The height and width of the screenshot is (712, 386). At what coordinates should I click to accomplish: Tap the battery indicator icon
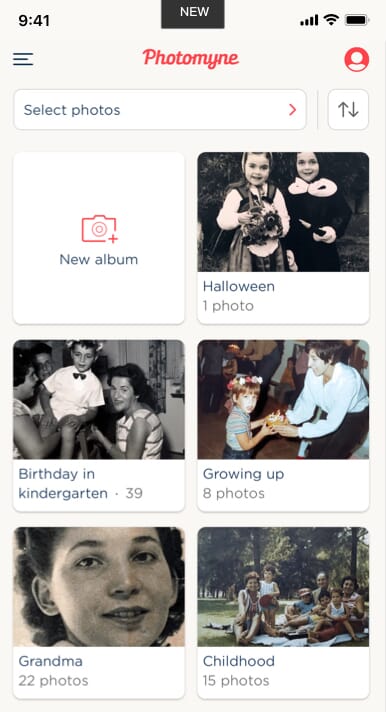357,20
